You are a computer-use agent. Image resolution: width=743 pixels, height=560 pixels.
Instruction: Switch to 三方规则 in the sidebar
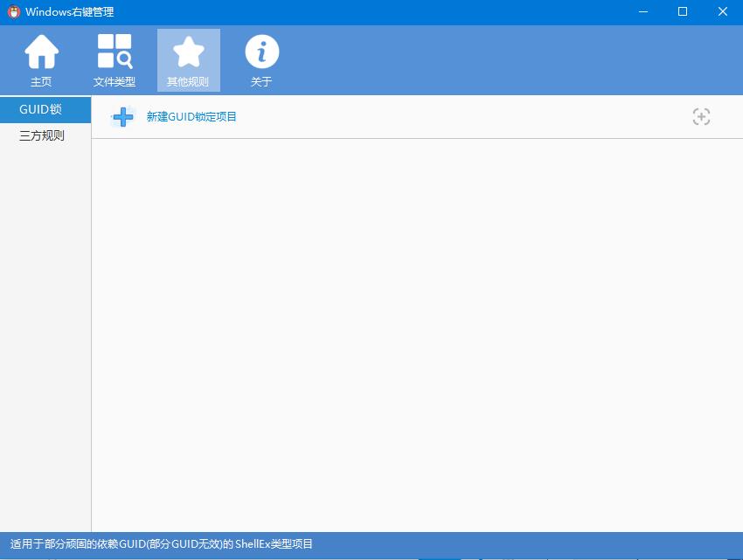[x=42, y=135]
